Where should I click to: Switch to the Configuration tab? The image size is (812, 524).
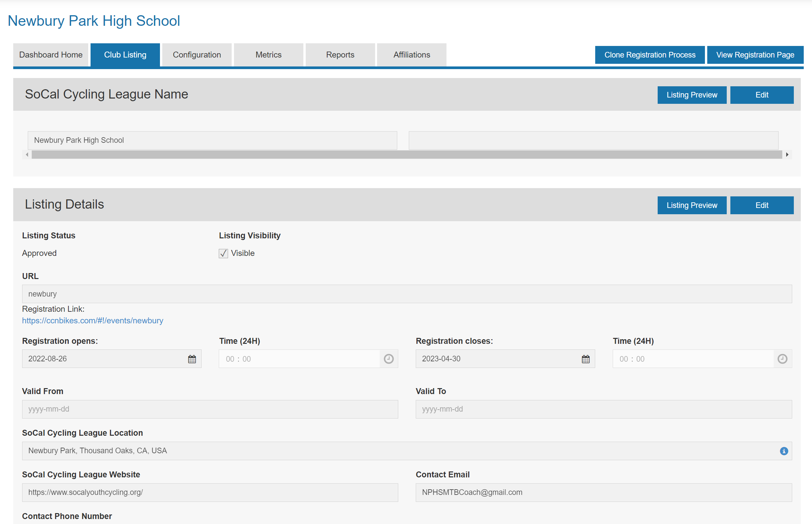click(x=197, y=55)
